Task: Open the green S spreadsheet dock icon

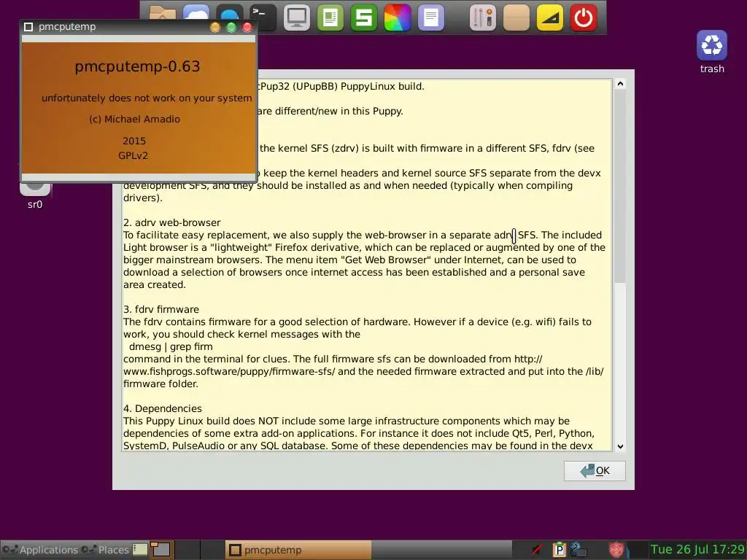Action: pos(363,17)
